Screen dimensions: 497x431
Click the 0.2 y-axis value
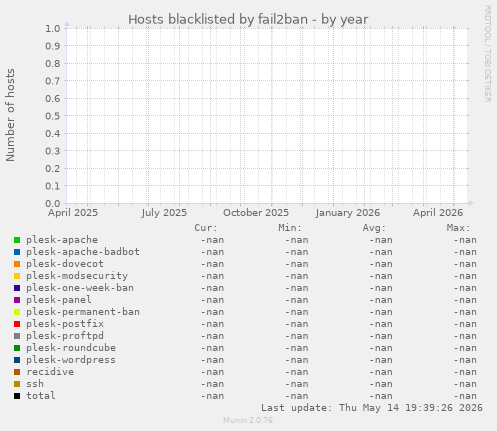[x=53, y=168]
